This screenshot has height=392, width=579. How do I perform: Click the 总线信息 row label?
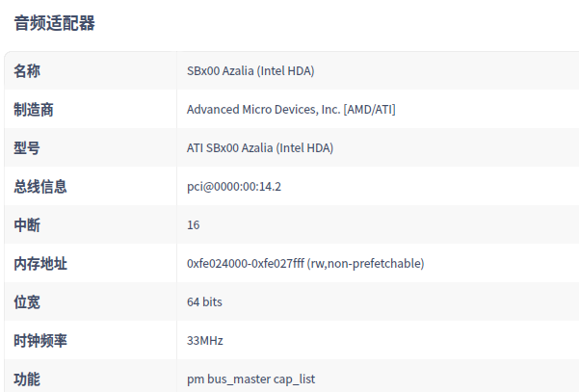click(40, 187)
